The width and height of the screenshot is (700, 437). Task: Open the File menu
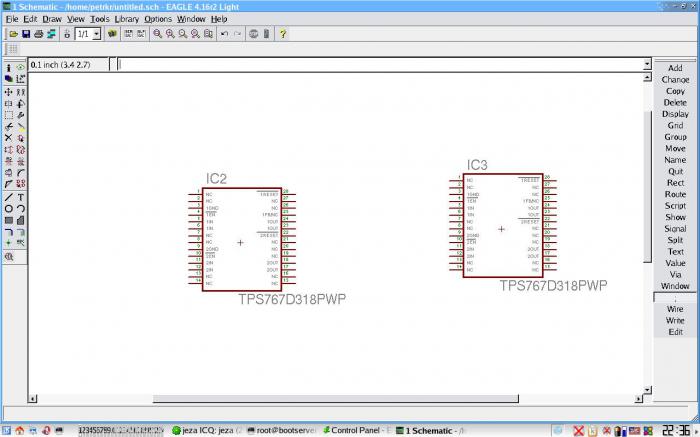point(12,19)
